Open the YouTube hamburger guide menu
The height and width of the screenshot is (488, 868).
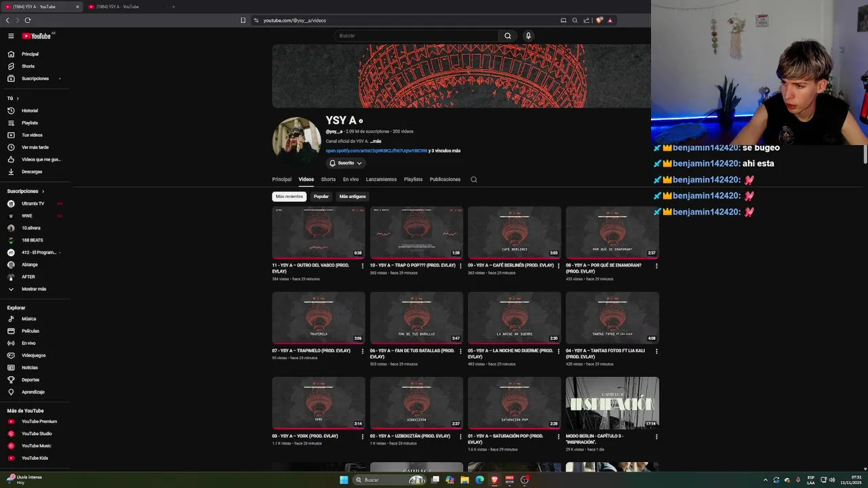click(11, 36)
